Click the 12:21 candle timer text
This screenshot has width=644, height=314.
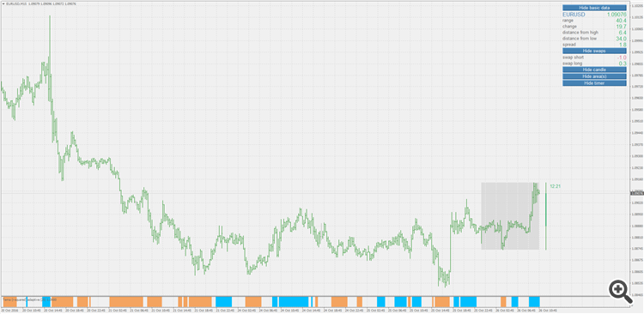click(556, 186)
